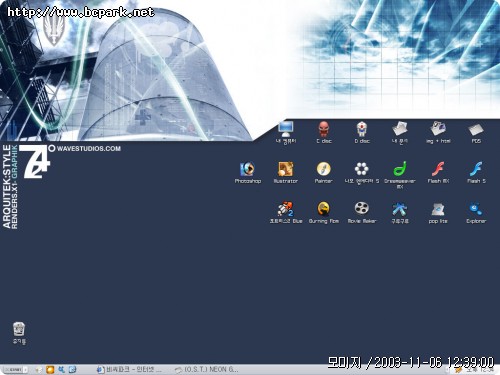Switch to the (O.S.T.) NEON G... taskbar window
Image resolution: width=500 pixels, height=375 pixels.
pyautogui.click(x=207, y=370)
